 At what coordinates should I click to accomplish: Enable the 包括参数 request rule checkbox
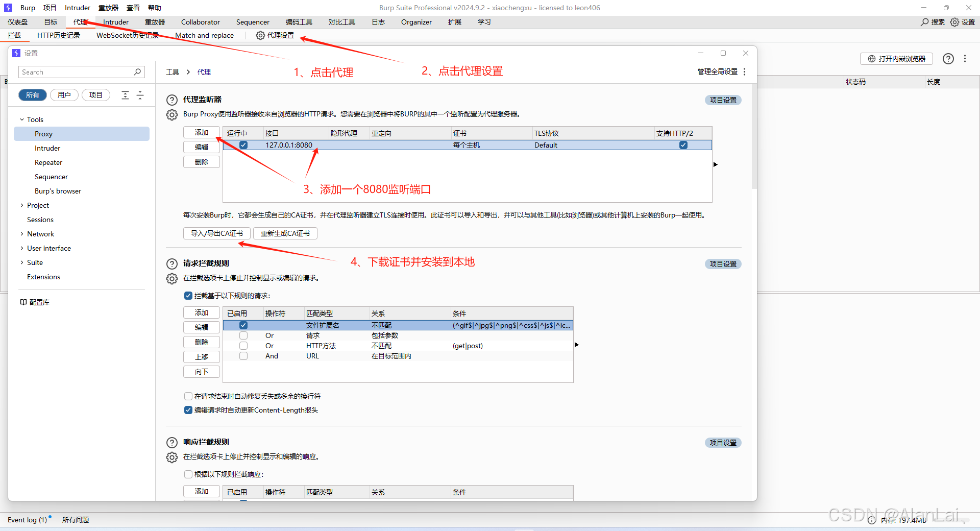pos(243,335)
